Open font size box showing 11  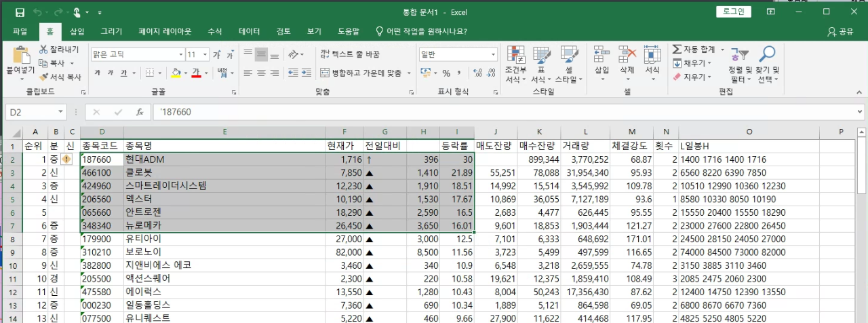(197, 54)
